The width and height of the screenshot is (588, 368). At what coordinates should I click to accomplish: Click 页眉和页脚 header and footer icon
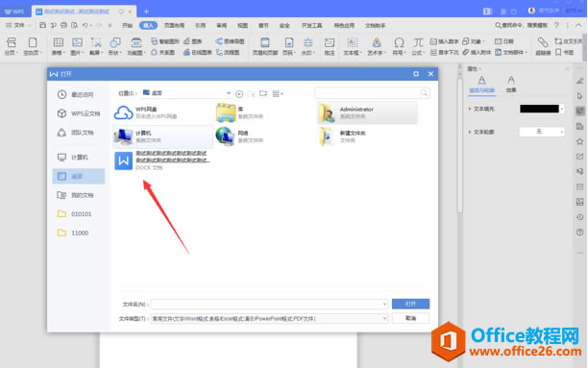(265, 42)
